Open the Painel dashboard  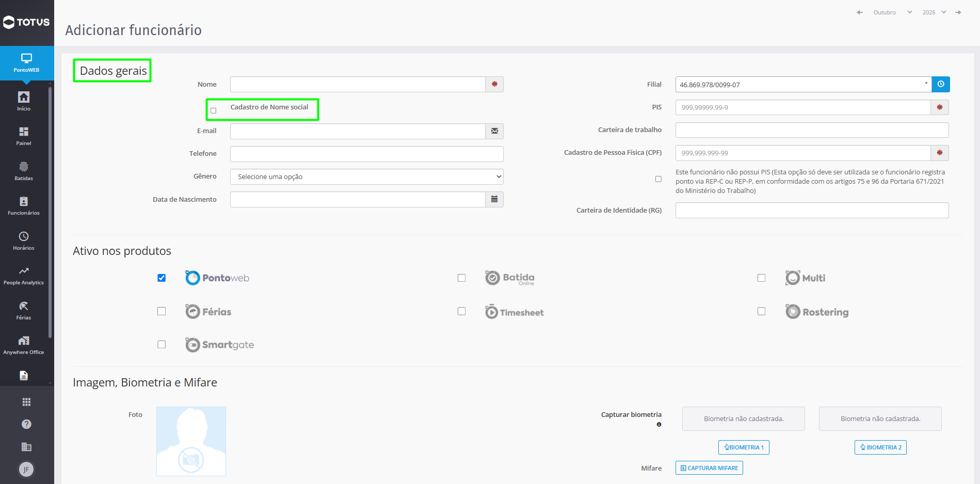[x=24, y=136]
